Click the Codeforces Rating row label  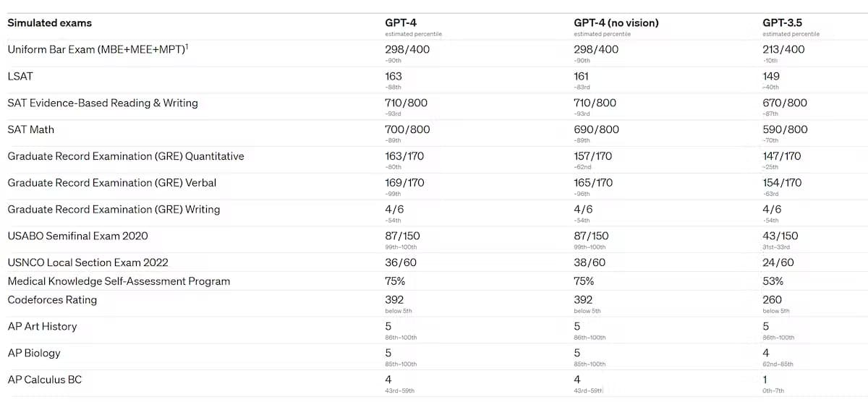52,300
